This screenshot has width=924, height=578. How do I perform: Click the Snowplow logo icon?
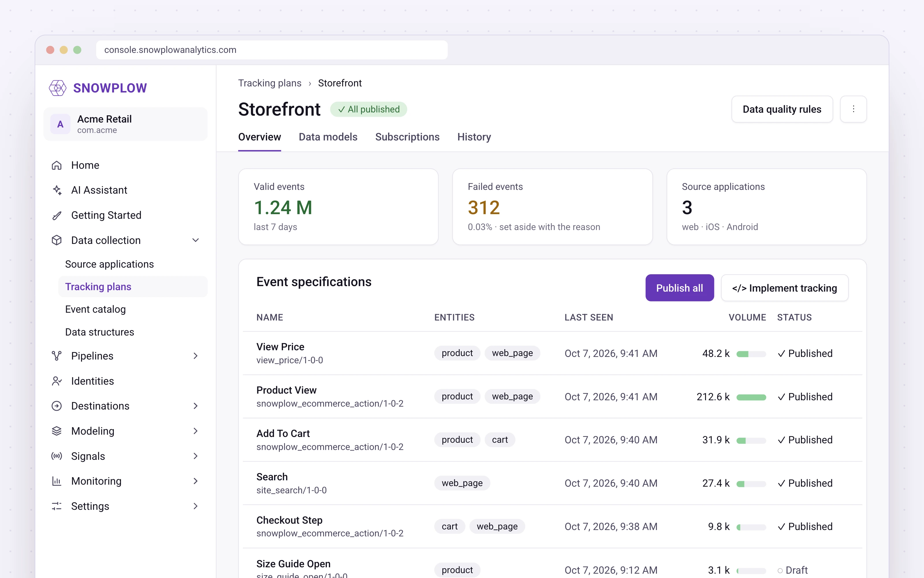[58, 88]
